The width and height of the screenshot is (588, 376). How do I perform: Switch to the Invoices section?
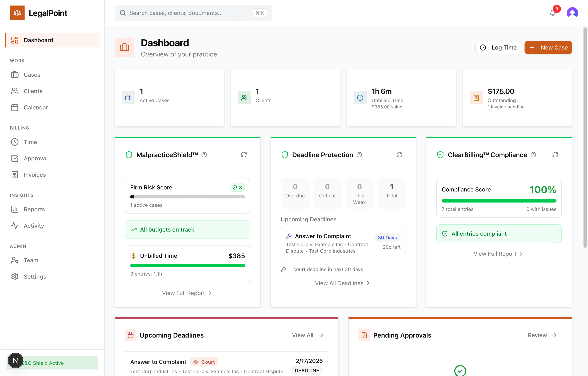coord(35,174)
